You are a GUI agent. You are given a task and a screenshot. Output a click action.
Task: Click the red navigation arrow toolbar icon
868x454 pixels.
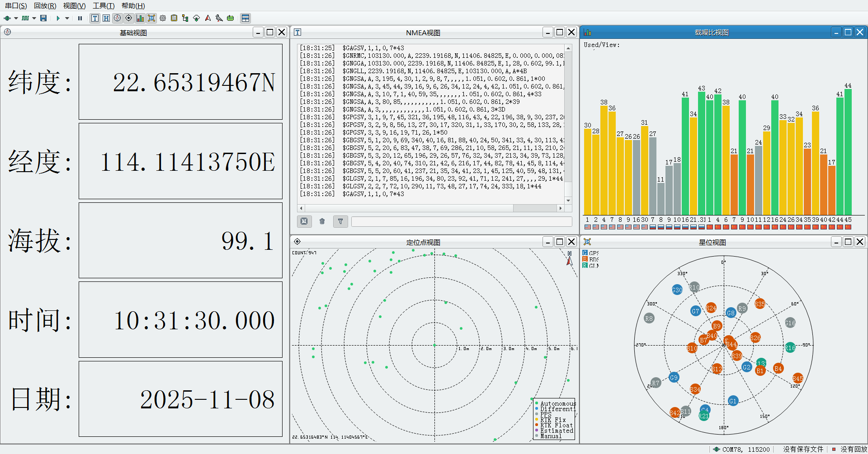(208, 18)
